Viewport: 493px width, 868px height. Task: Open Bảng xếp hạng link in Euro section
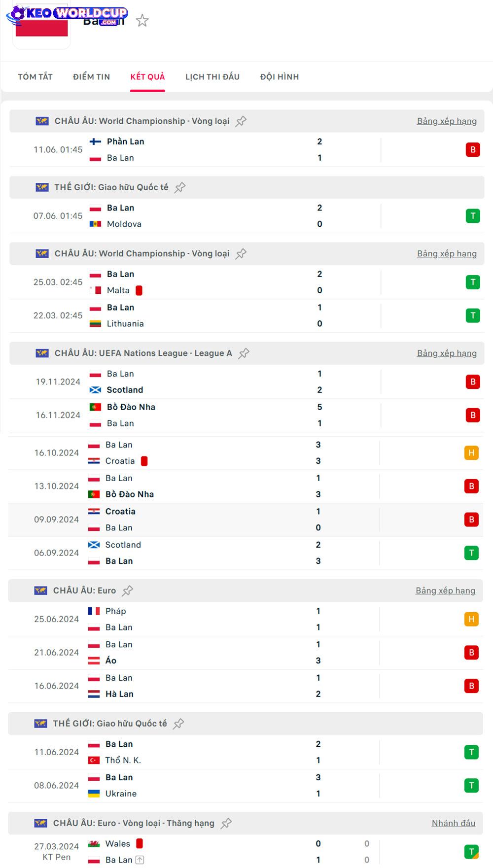(445, 590)
